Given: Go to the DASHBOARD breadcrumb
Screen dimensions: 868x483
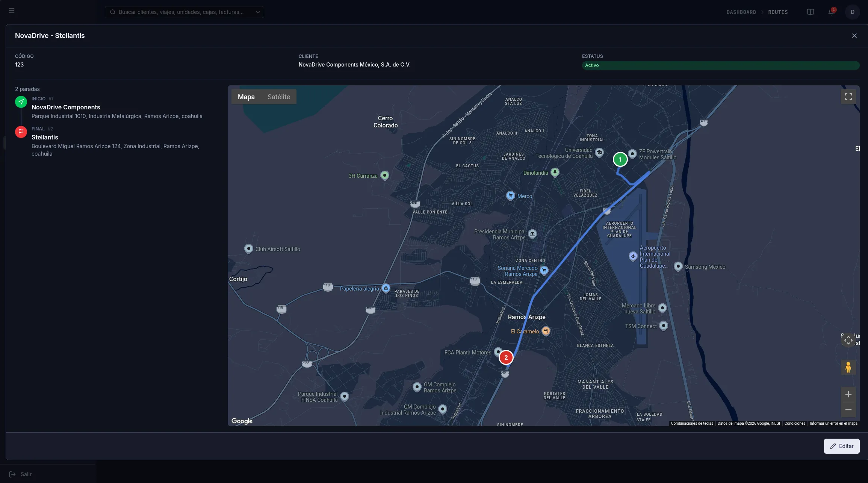Looking at the screenshot, I should coord(741,12).
